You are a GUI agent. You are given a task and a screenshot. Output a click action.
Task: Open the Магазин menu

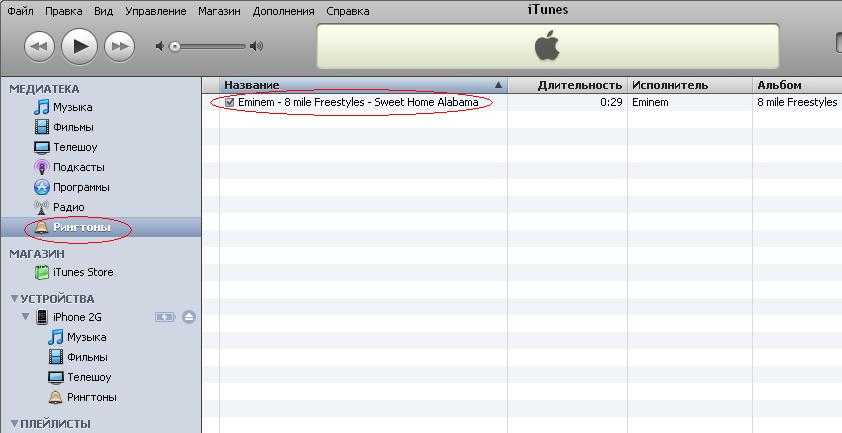pos(219,11)
